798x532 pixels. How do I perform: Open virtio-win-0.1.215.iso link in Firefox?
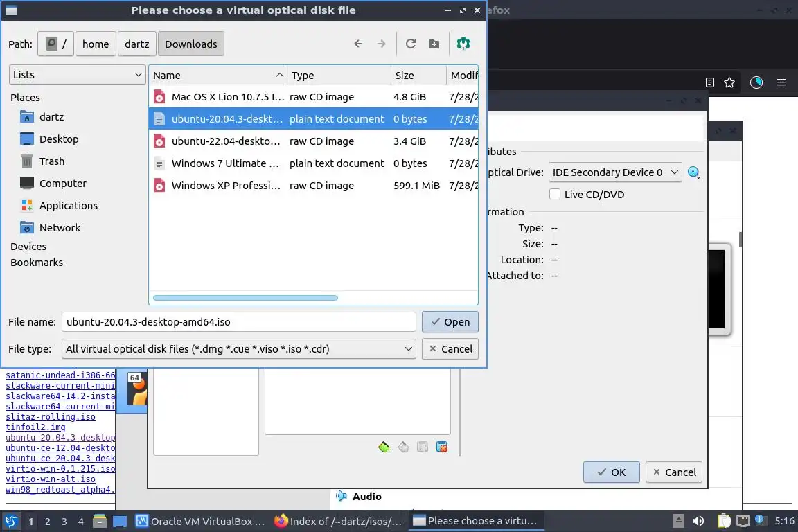(x=60, y=468)
